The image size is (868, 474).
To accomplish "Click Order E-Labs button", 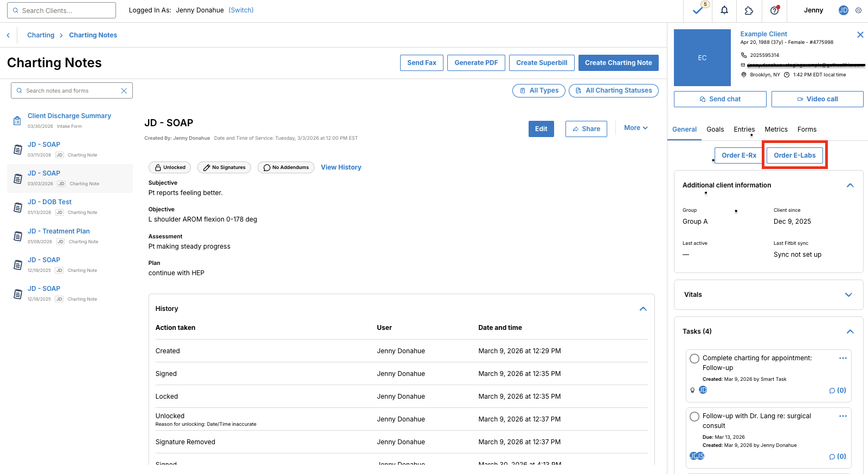I will pos(795,155).
